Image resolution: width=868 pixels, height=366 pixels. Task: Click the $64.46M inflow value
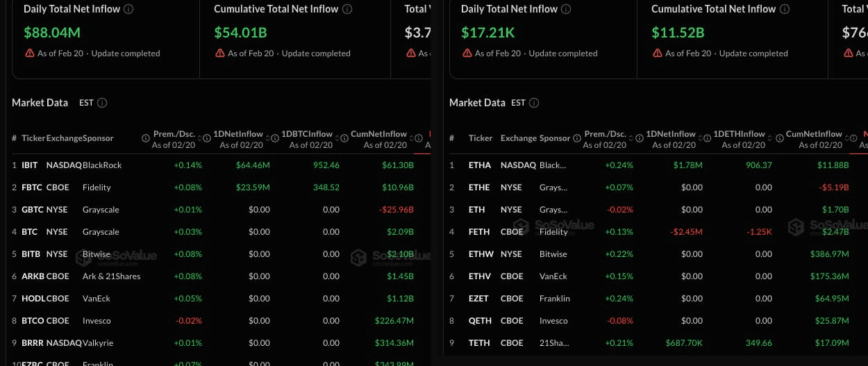[253, 165]
